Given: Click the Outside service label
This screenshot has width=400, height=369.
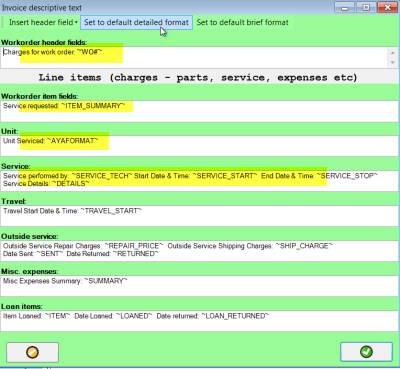Looking at the screenshot, I should (x=30, y=236).
